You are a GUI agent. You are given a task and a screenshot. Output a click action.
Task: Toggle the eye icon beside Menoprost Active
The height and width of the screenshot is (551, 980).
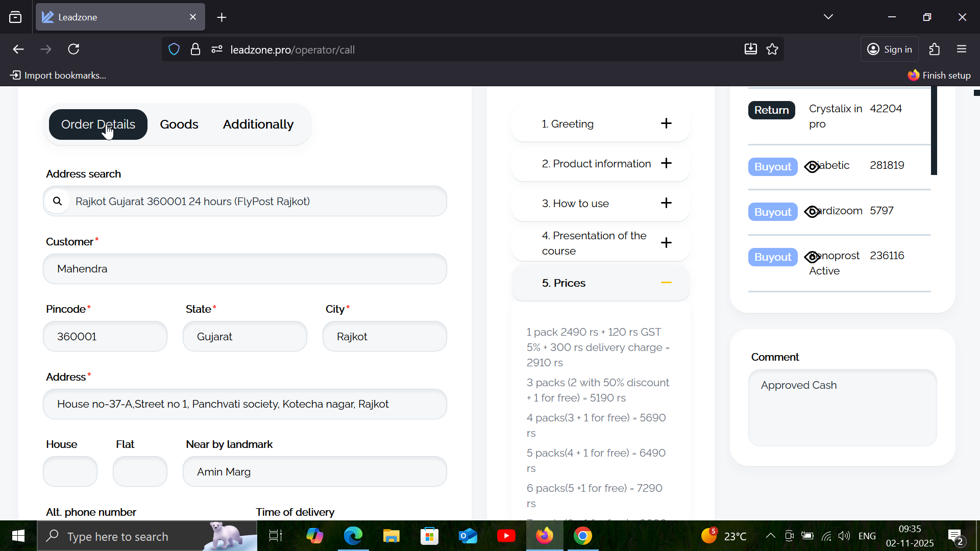pos(812,257)
